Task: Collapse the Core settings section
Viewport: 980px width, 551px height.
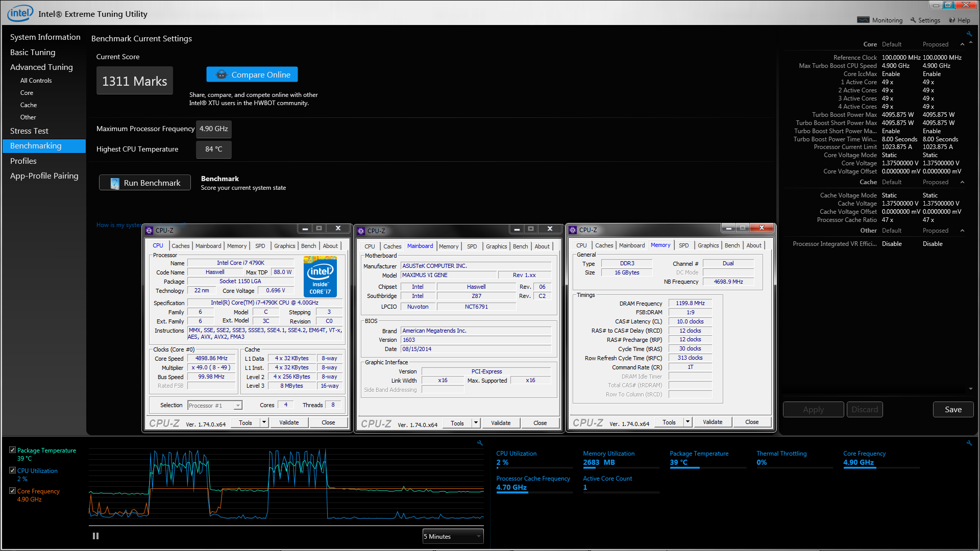Action: click(962, 44)
